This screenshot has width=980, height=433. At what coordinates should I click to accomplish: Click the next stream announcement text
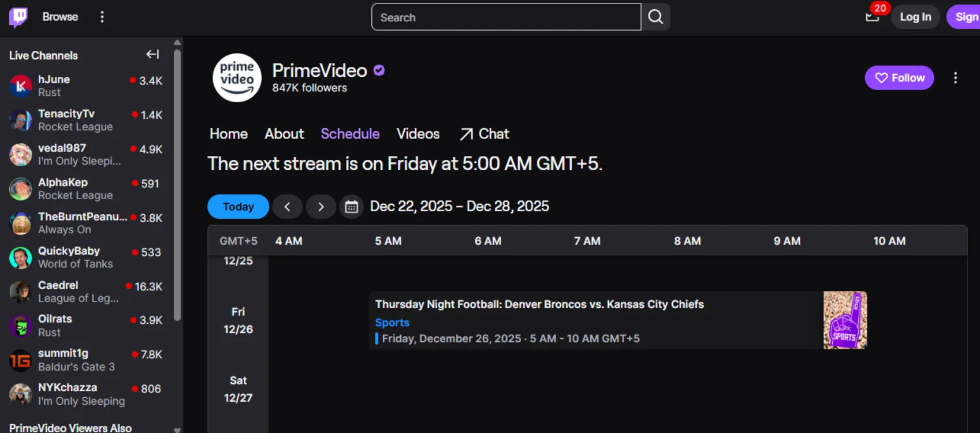(x=405, y=164)
